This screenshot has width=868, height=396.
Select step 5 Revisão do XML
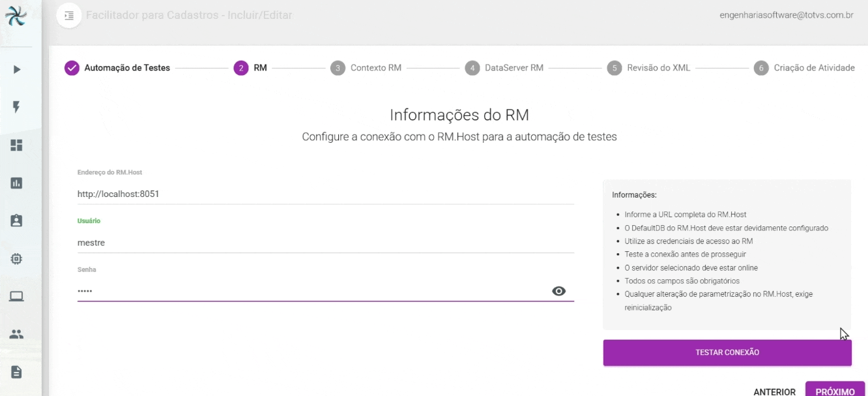pyautogui.click(x=648, y=68)
